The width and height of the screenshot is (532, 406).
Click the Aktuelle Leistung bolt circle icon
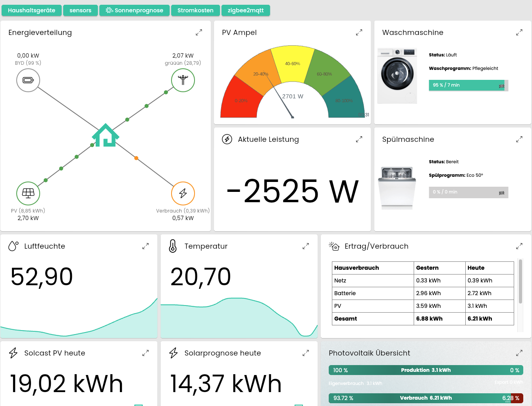coord(227,139)
